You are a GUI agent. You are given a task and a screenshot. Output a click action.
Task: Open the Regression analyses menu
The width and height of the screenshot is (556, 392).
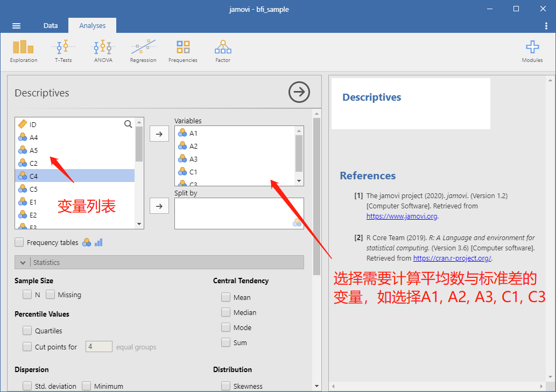pyautogui.click(x=143, y=52)
